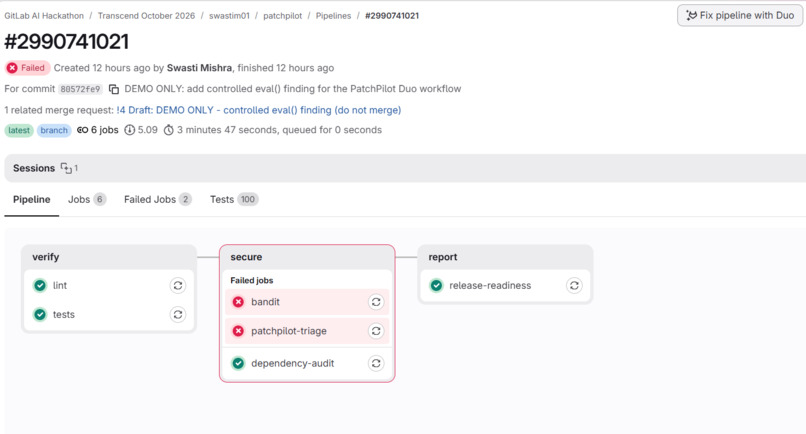Click the Sessions count icon

pos(66,168)
